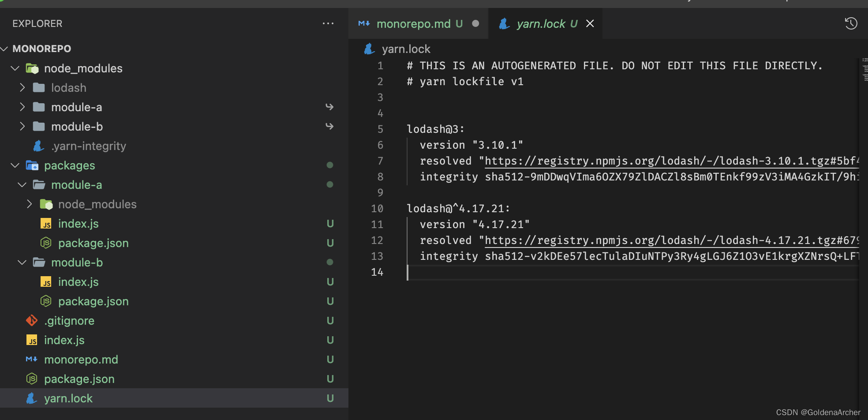Open the timeline history icon in editor toolbar
868x420 pixels.
click(x=851, y=23)
